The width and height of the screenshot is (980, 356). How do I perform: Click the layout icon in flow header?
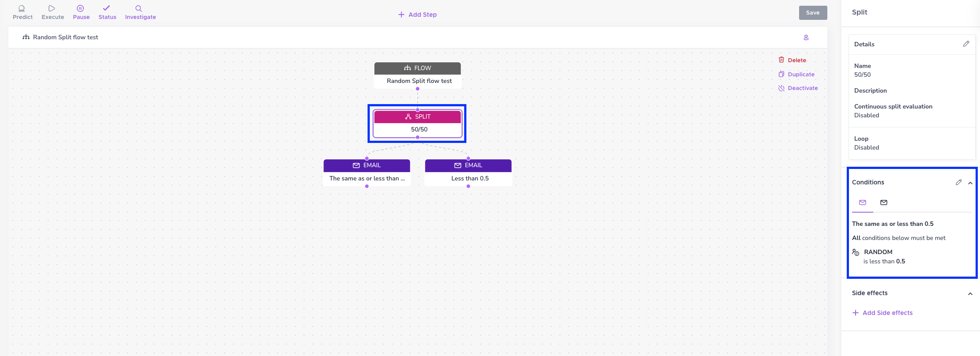[806, 37]
